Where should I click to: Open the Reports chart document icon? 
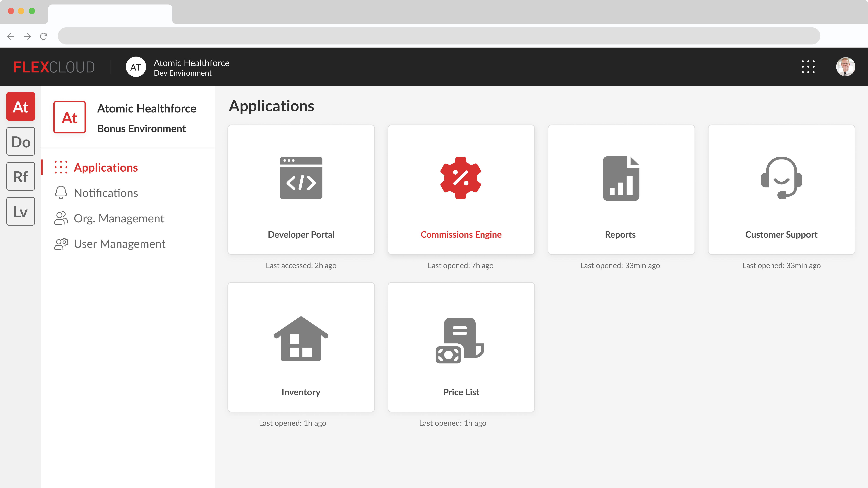(621, 178)
